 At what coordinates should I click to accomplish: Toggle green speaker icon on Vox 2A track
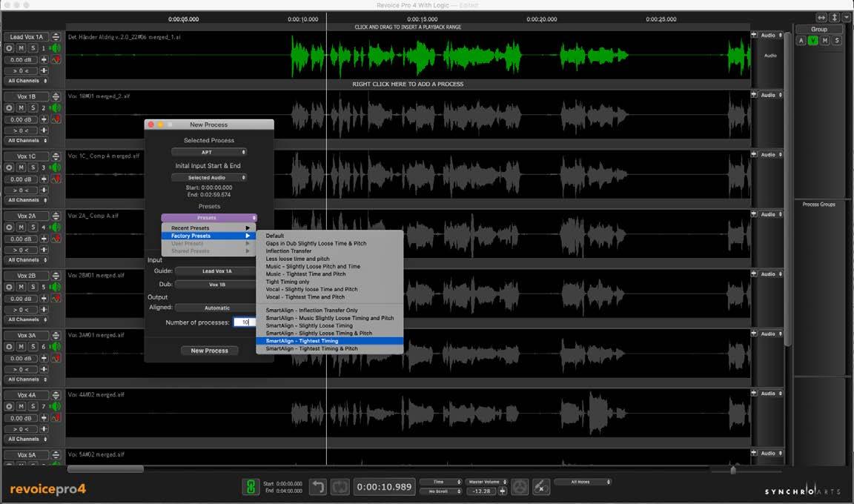55,228
